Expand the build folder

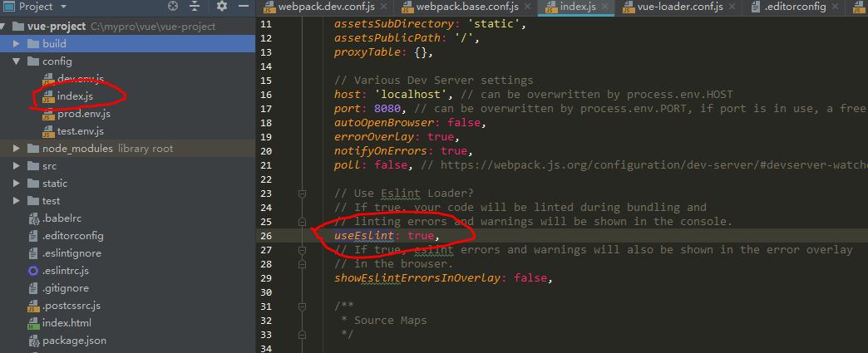[x=17, y=44]
